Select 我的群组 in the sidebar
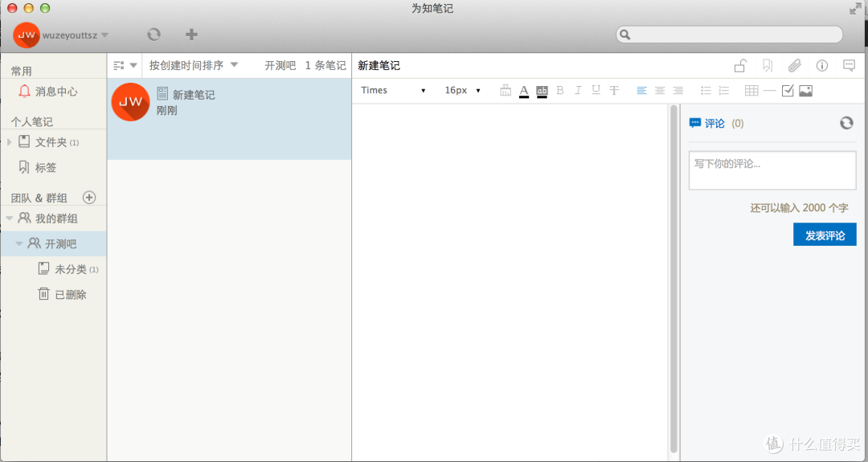 [54, 219]
